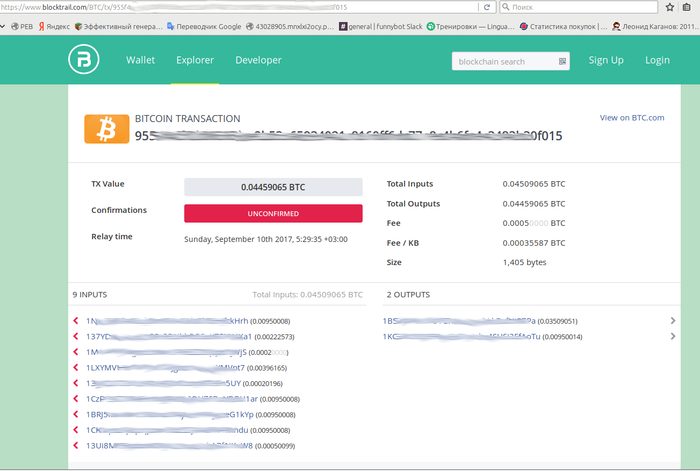
Task: Click red arrow beside input ending ndu
Action: pos(76,430)
